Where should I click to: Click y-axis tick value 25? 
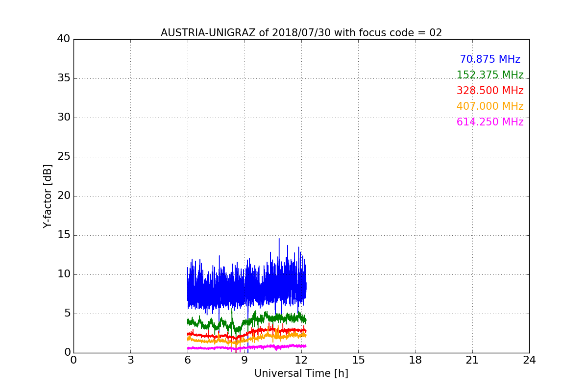pyautogui.click(x=63, y=157)
